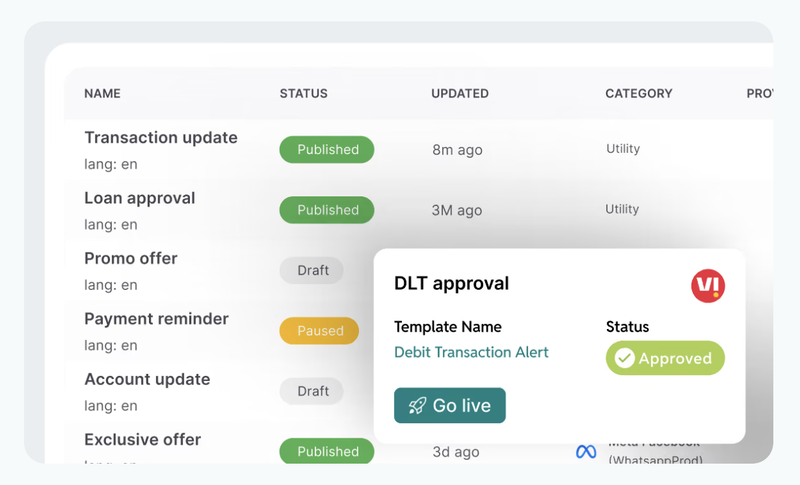
Task: Click Draft badge for Promo offer
Action: click(311, 270)
